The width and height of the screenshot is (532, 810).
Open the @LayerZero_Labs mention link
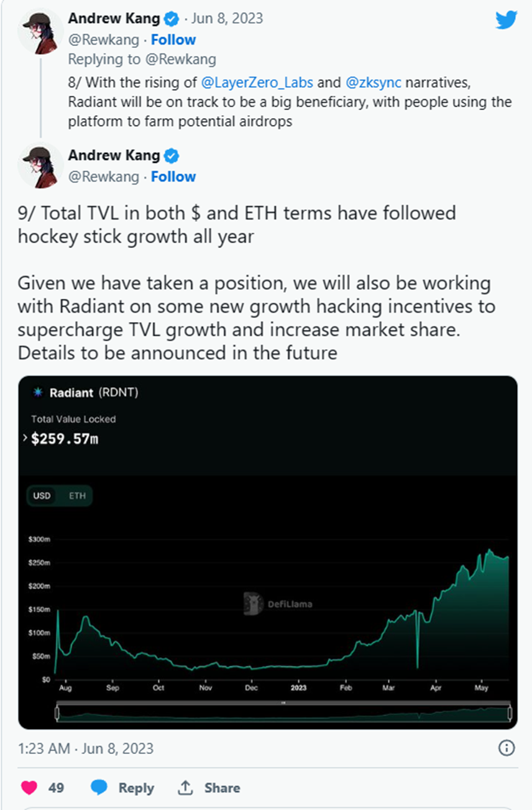point(257,82)
